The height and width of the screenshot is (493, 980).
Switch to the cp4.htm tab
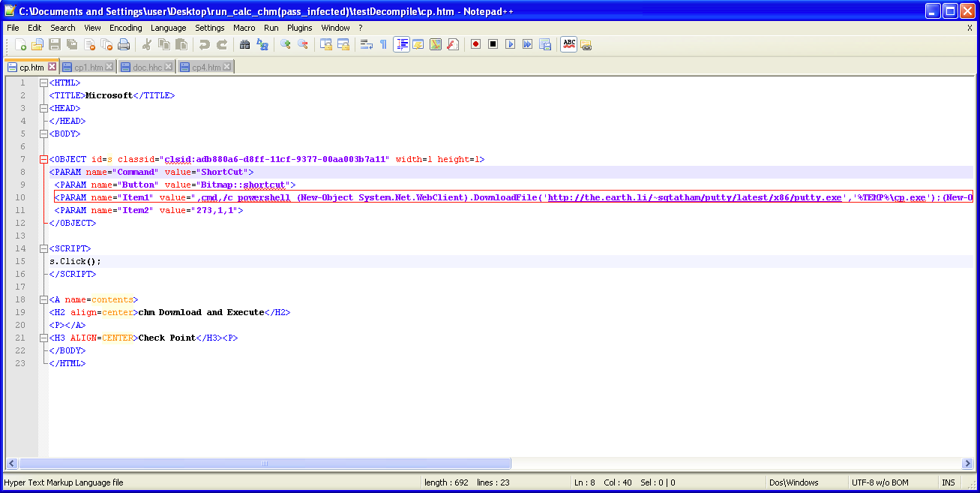[206, 68]
